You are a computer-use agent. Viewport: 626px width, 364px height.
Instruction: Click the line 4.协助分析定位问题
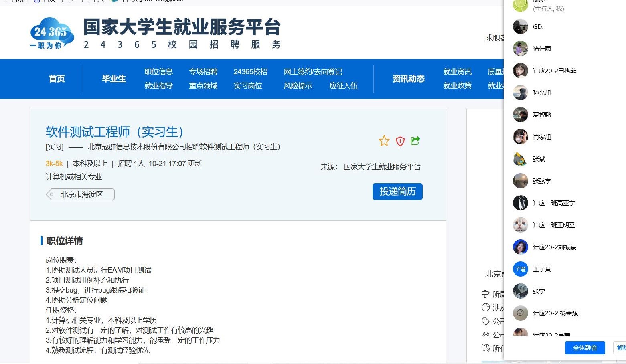(x=77, y=300)
